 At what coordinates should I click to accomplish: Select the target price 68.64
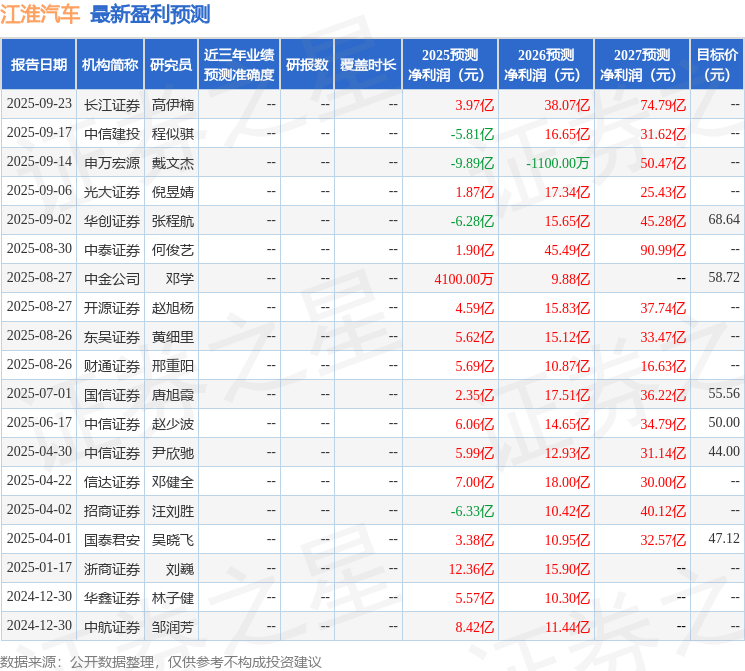724,220
